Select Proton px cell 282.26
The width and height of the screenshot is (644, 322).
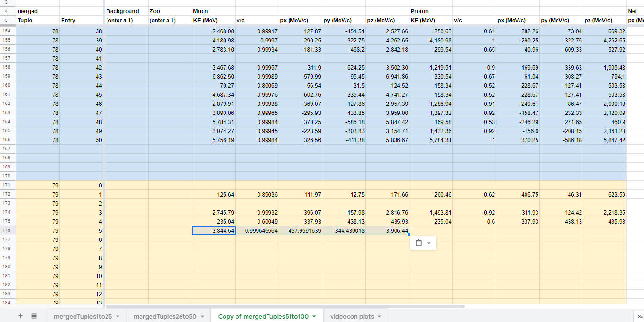[x=518, y=31]
